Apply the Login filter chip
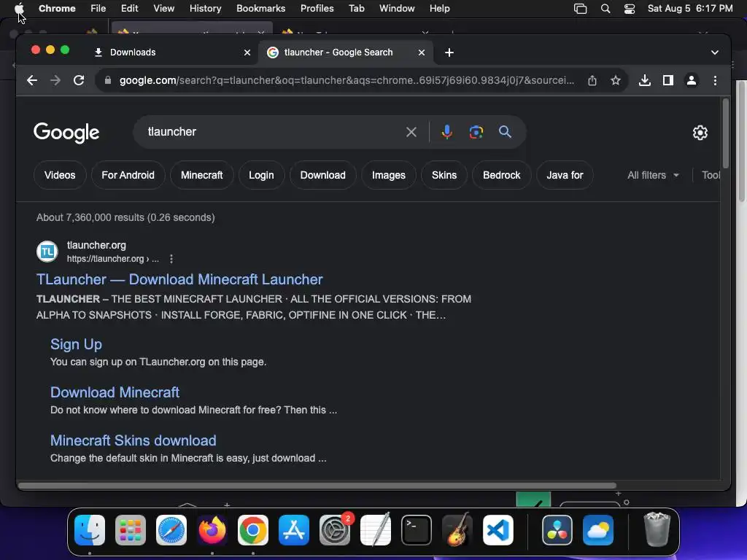Screen dimensions: 747x560 pyautogui.click(x=262, y=175)
